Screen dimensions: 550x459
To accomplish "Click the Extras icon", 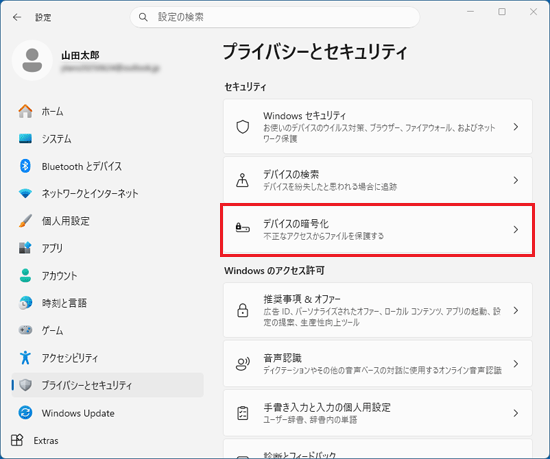I will point(17,440).
